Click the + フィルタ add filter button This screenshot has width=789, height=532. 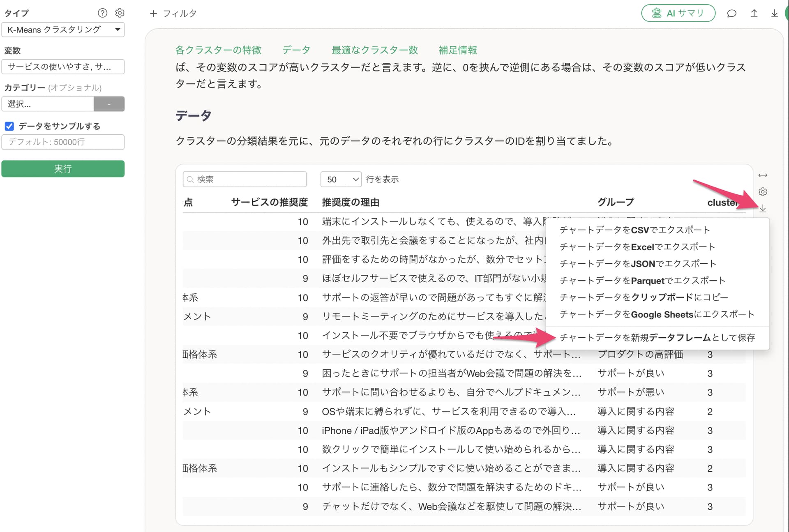point(173,14)
